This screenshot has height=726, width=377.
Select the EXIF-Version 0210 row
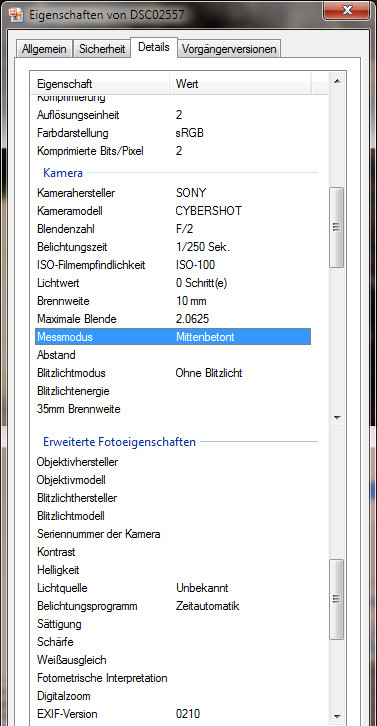[173, 714]
